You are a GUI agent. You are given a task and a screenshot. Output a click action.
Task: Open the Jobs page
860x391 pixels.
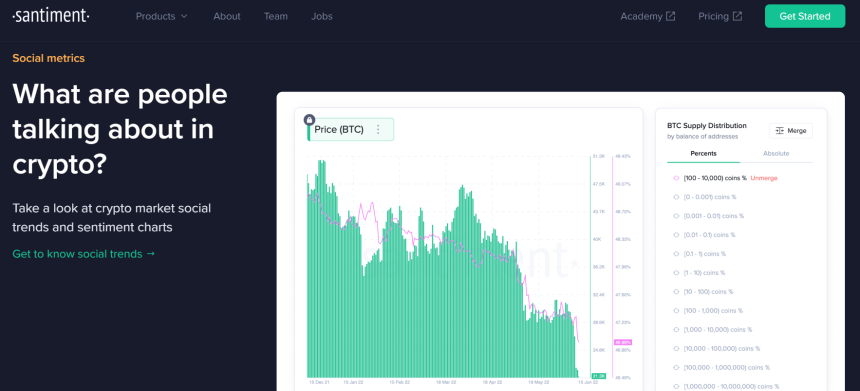click(x=322, y=16)
